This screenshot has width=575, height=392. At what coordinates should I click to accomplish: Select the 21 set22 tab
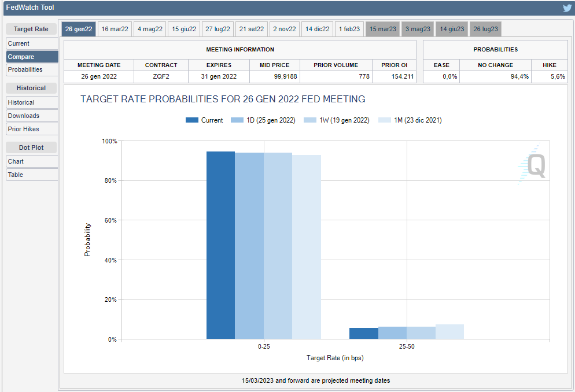[x=252, y=29]
